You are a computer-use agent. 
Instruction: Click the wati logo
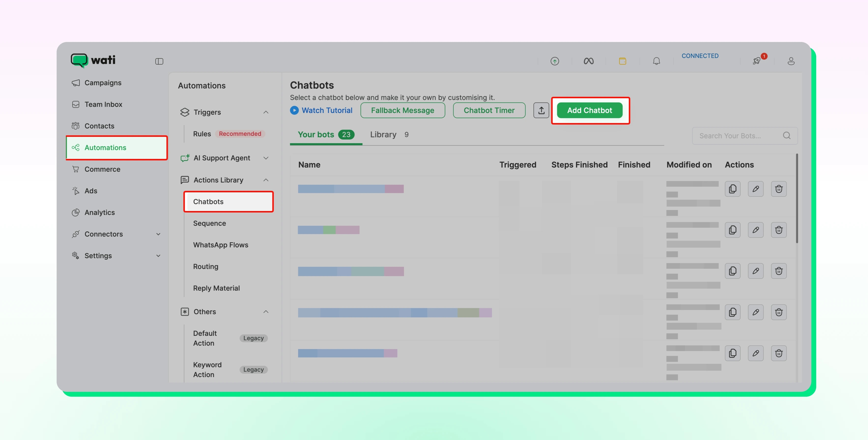(x=93, y=60)
